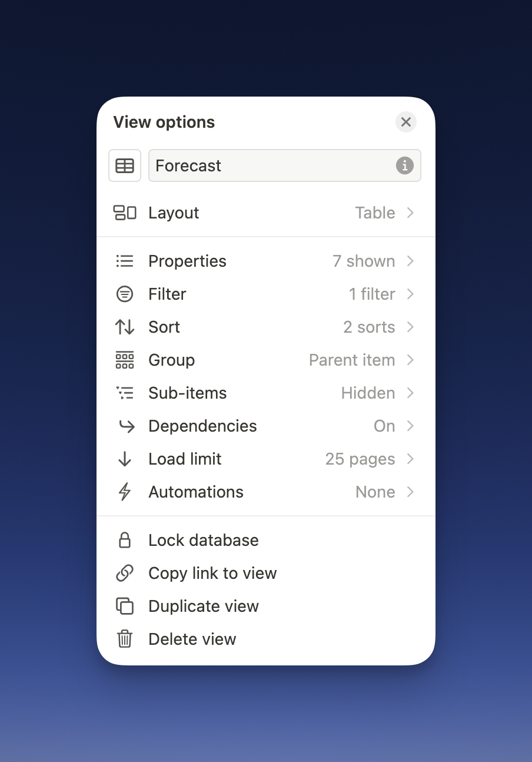The height and width of the screenshot is (762, 532).
Task: Open Group settings showing Parent item
Action: [x=352, y=360]
